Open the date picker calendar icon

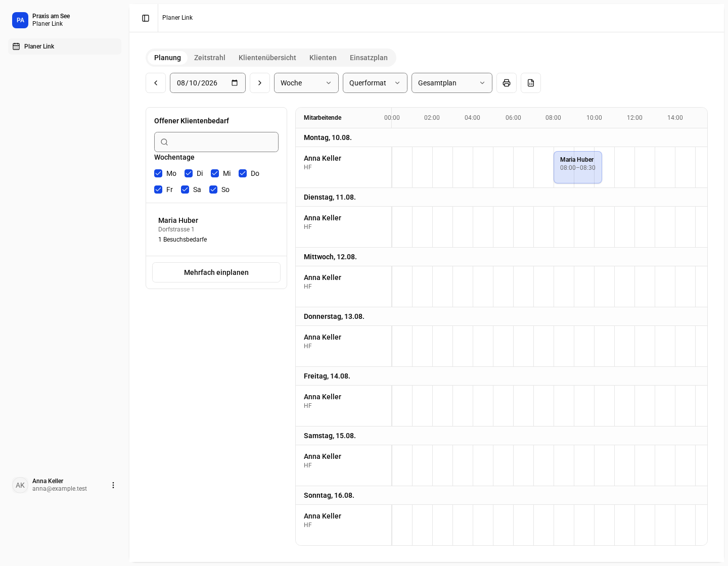click(x=235, y=83)
